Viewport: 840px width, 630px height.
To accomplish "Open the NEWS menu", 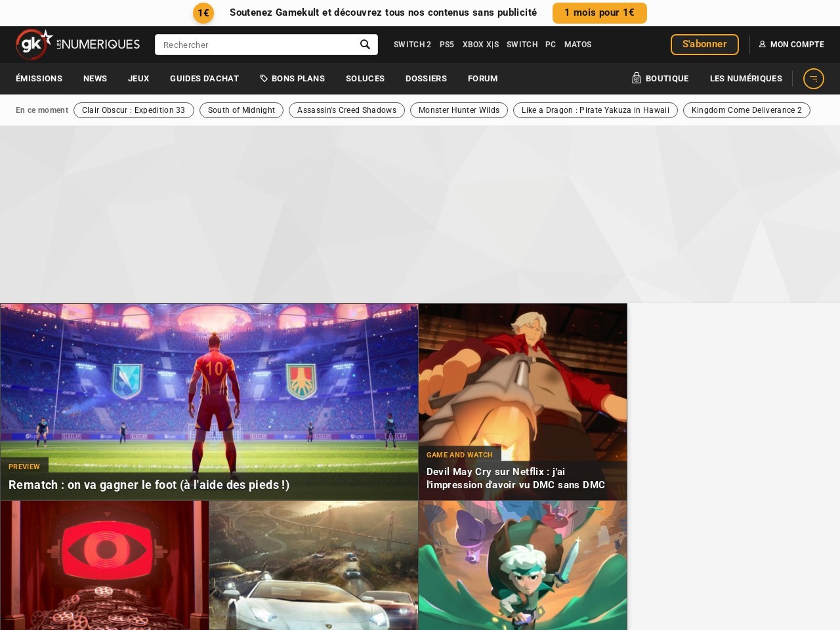I will coord(95,79).
